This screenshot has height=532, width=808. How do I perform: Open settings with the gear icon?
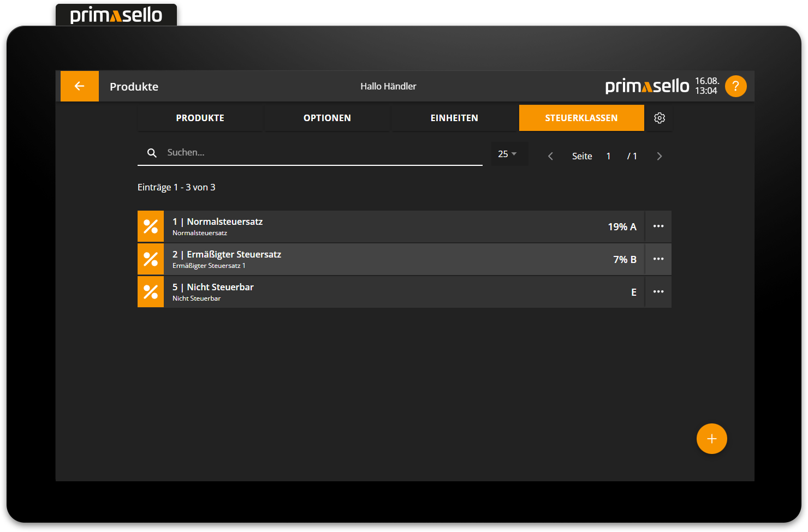(x=659, y=118)
